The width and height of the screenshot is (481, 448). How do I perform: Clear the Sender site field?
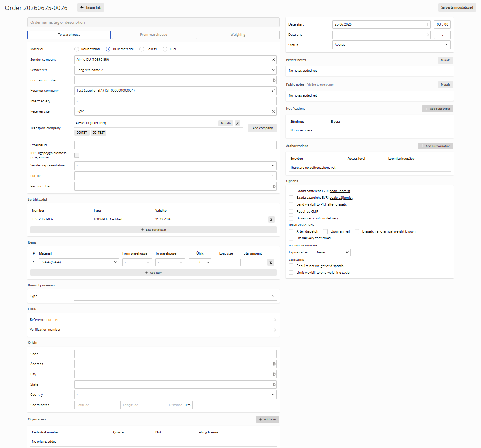click(x=273, y=70)
